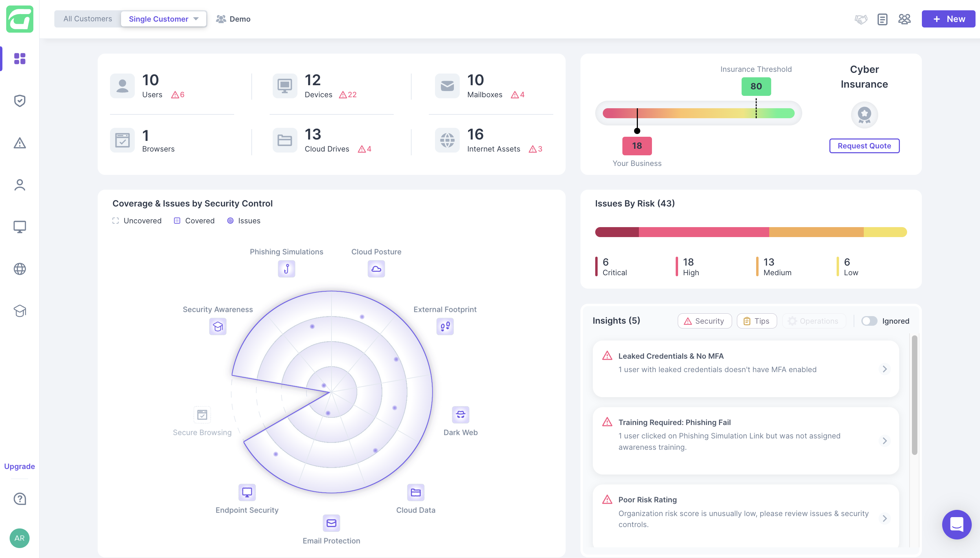Click the Phishing Simulations hook icon
Viewport: 980px width, 558px height.
(x=286, y=269)
